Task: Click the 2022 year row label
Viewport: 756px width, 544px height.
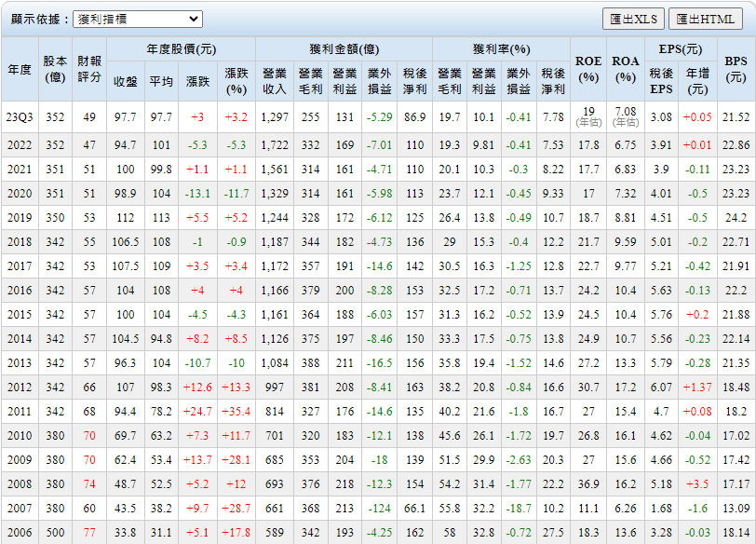Action: (20, 145)
